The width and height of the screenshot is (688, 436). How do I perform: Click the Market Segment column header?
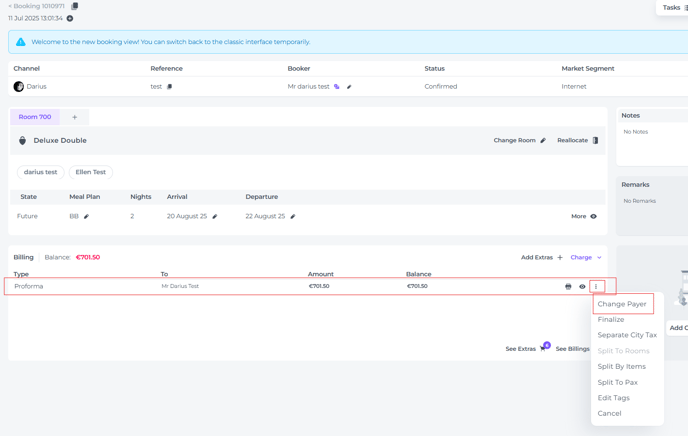pyautogui.click(x=588, y=69)
